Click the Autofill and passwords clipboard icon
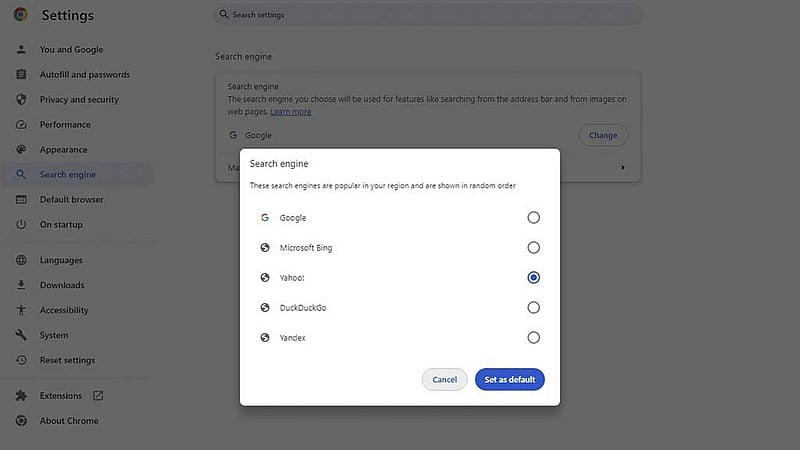The width and height of the screenshot is (800, 450). coord(21,74)
